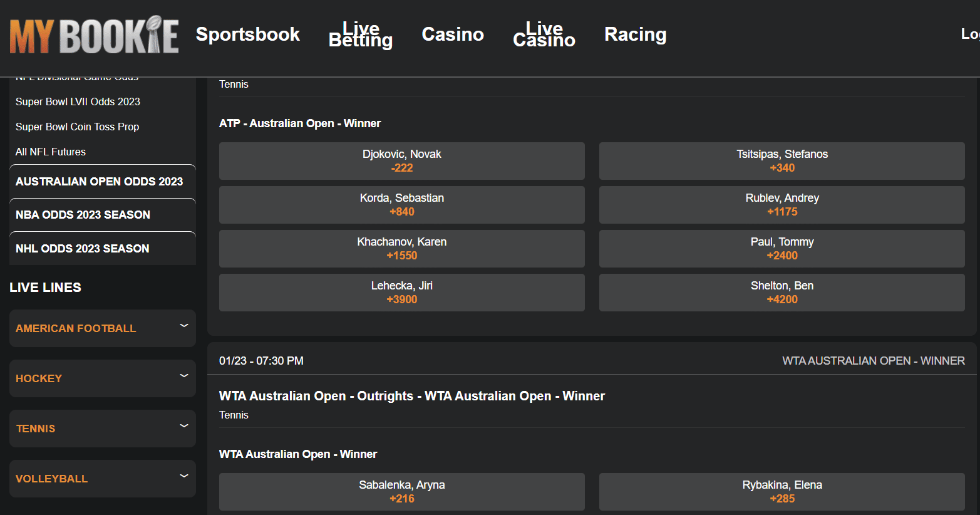This screenshot has width=980, height=515.
Task: Click the WTA Australian Open - Winner subheading
Action: (x=298, y=454)
